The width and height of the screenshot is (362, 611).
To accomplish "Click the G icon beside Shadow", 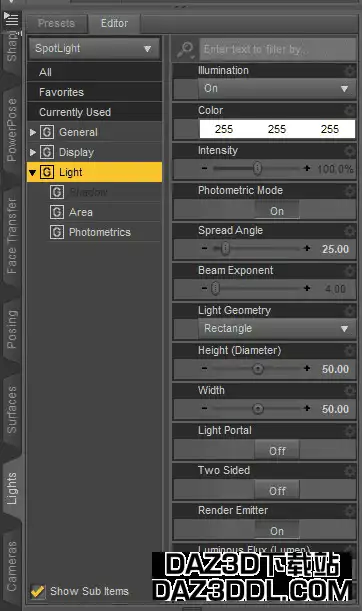I will (57, 192).
